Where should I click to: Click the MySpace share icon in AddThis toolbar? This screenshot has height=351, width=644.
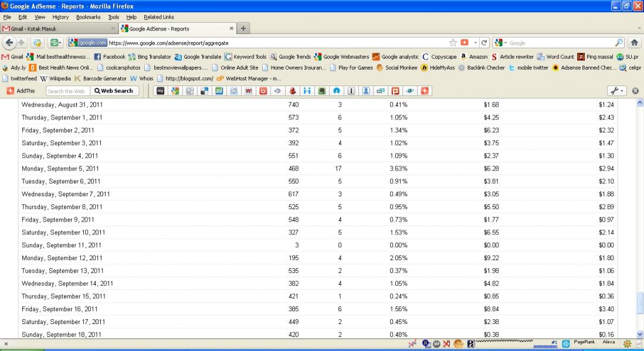160,91
